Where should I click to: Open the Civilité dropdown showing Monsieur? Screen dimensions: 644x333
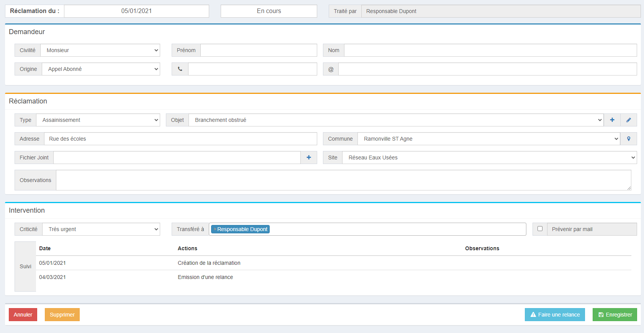(x=100, y=50)
